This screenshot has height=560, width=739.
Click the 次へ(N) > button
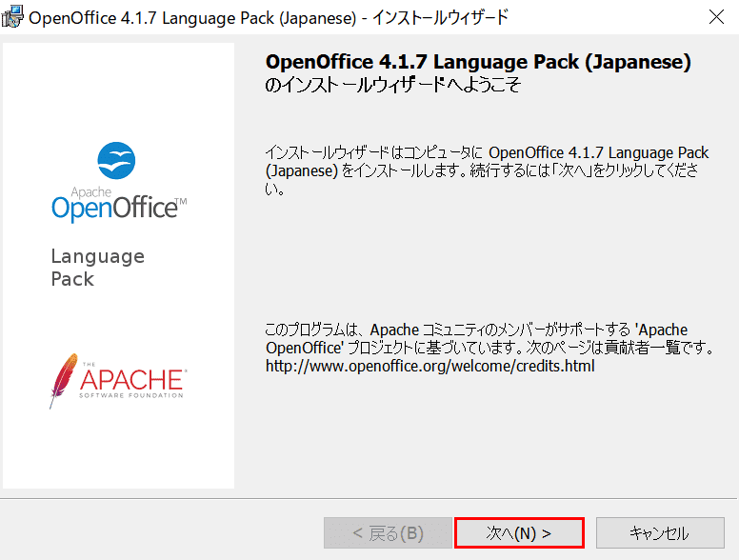(x=519, y=533)
